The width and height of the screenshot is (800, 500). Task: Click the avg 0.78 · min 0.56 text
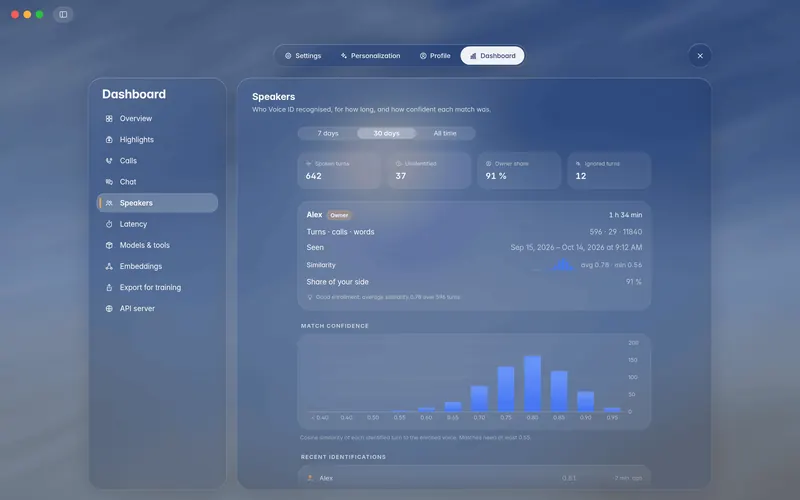pyautogui.click(x=611, y=265)
